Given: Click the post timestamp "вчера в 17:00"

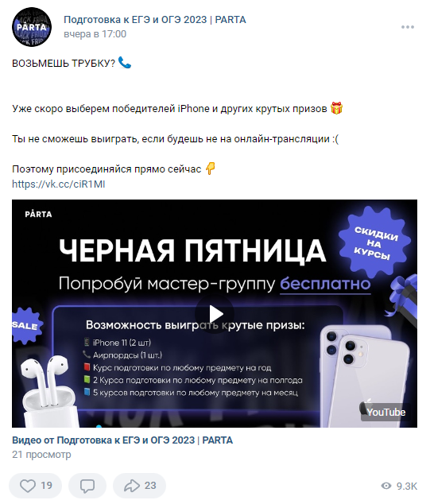Looking at the screenshot, I should (x=95, y=34).
